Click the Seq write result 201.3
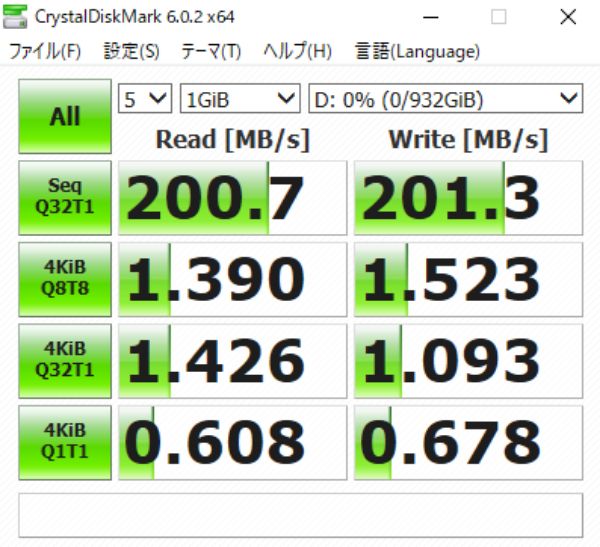 coord(468,198)
